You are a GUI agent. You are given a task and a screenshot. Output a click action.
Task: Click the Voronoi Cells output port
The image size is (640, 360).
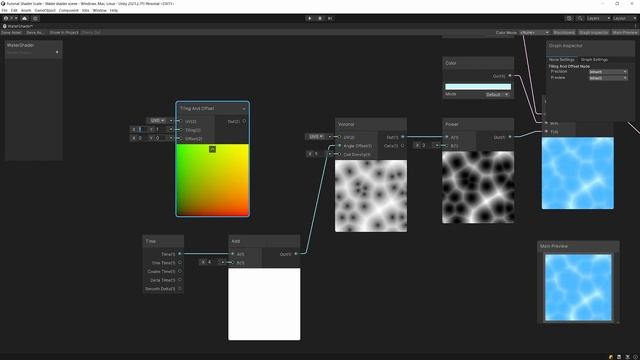click(x=402, y=145)
